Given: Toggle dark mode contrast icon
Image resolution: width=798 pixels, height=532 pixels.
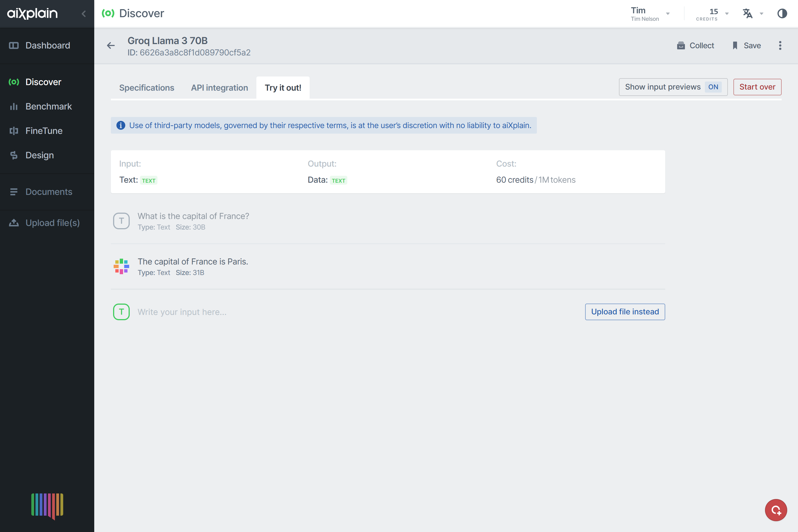Looking at the screenshot, I should pos(782,14).
